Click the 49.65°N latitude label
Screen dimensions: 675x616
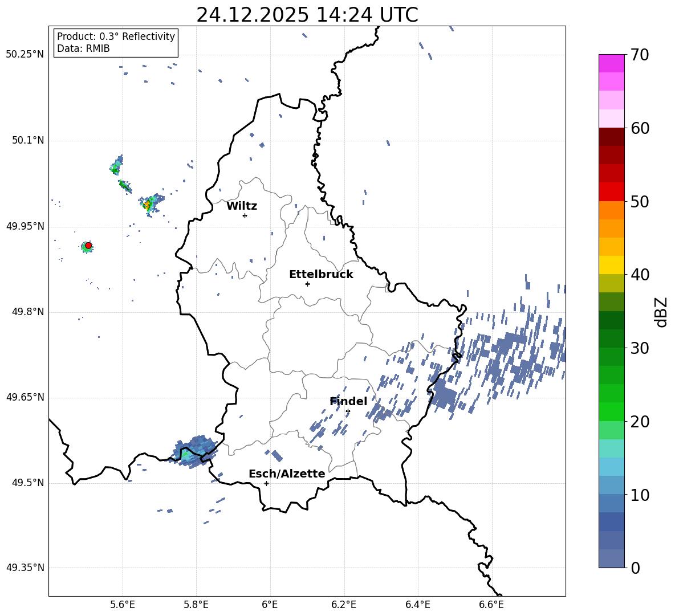(x=25, y=397)
